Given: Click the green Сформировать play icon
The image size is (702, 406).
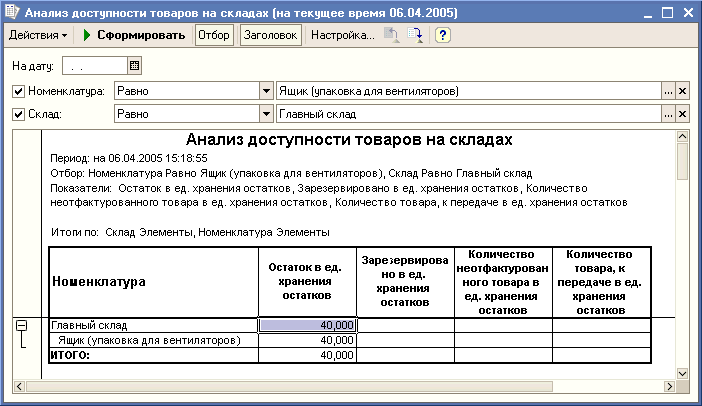Looking at the screenshot, I should click(87, 35).
